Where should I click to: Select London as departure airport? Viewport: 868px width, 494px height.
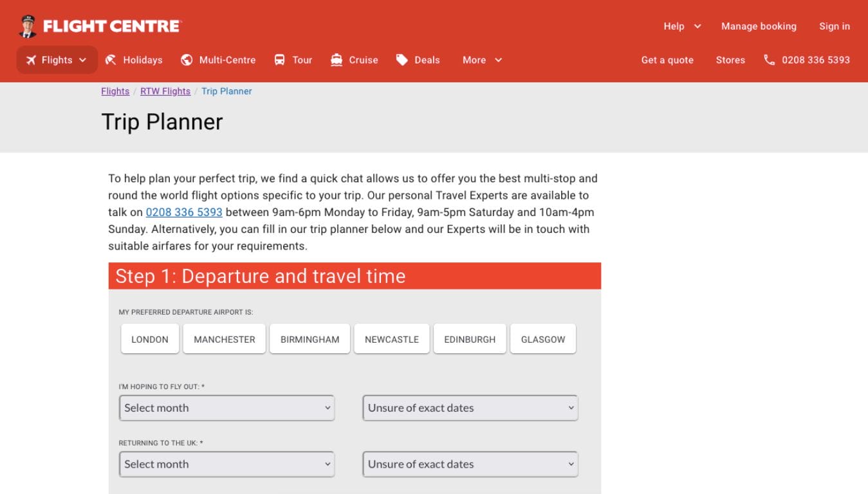150,339
